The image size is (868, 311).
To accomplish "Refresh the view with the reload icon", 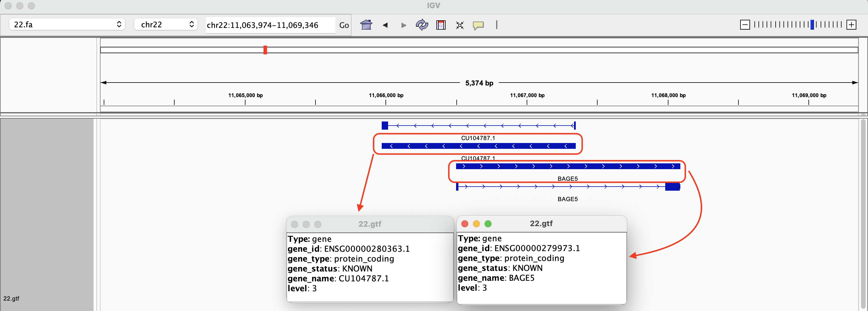I will 422,25.
